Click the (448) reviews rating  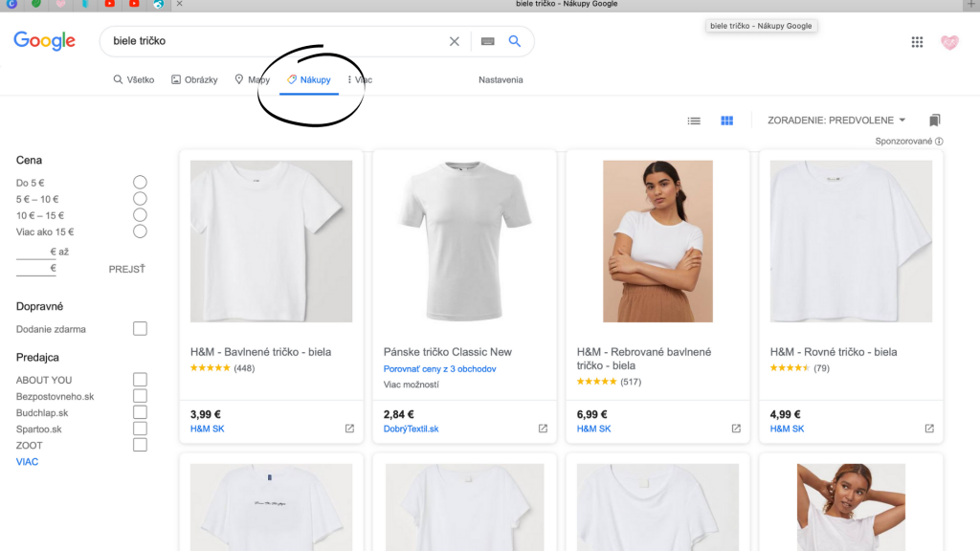tap(222, 368)
